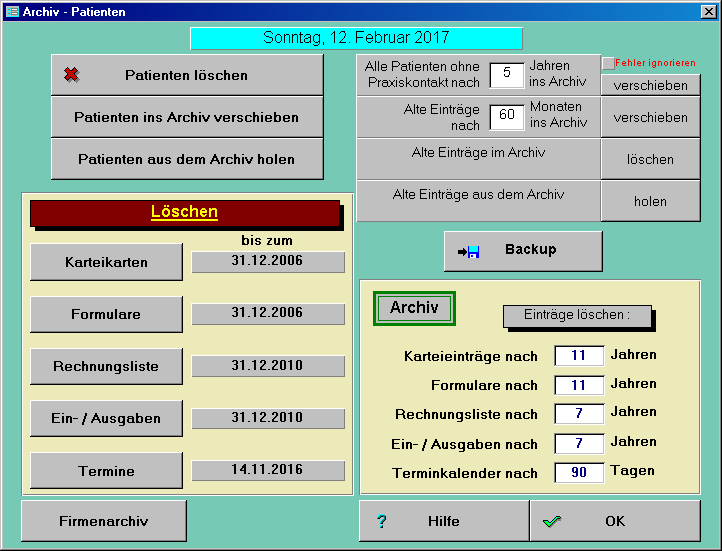This screenshot has width=722, height=551.
Task: Click the Termine button
Action: (106, 471)
